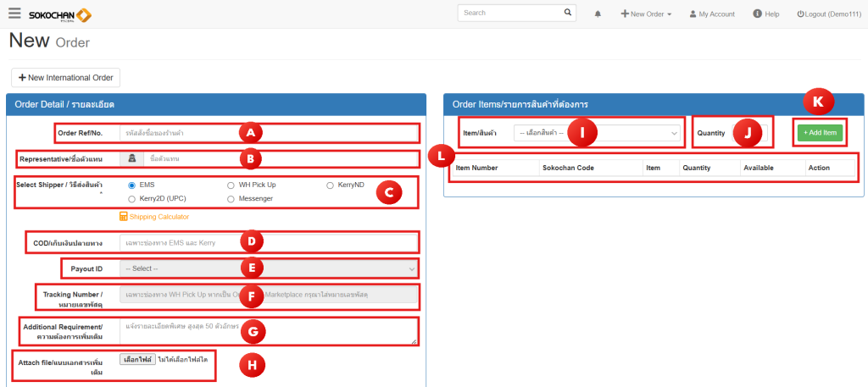This screenshot has height=387, width=868.
Task: Select the EMS shipper option
Action: click(131, 185)
